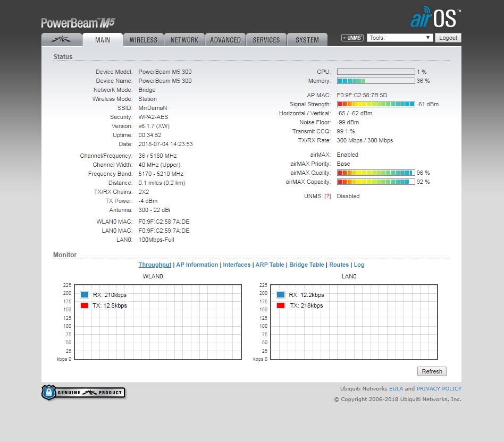
Task: Click the Signal Strength reading -61 dBm
Action: pyautogui.click(x=428, y=104)
